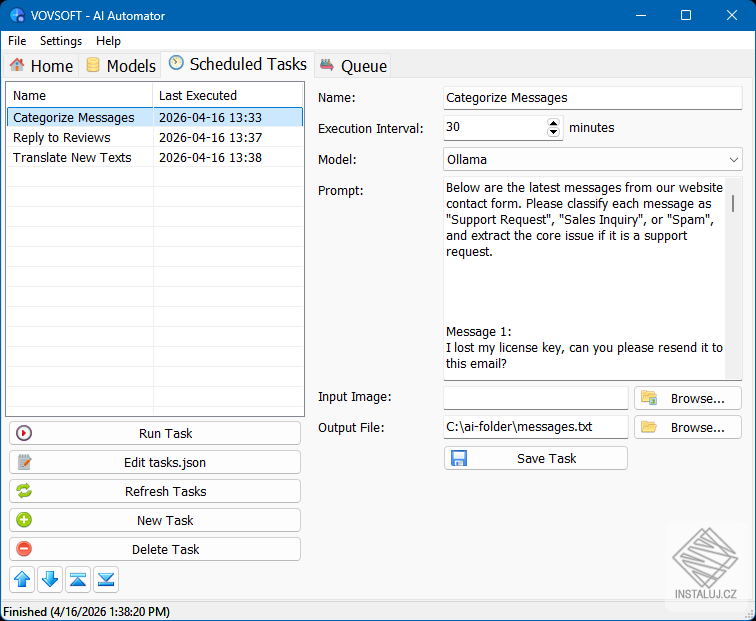
Task: Switch to the Queue tab
Action: (x=353, y=66)
